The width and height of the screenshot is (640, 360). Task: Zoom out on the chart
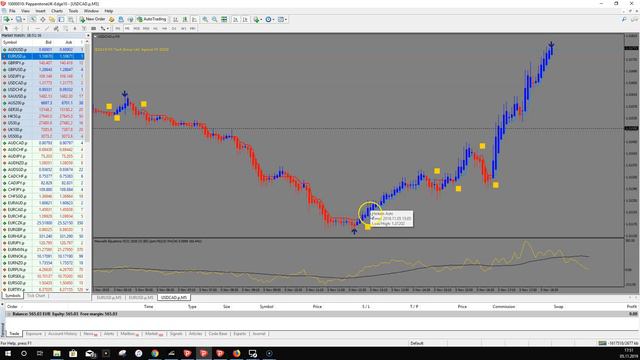tap(214, 19)
